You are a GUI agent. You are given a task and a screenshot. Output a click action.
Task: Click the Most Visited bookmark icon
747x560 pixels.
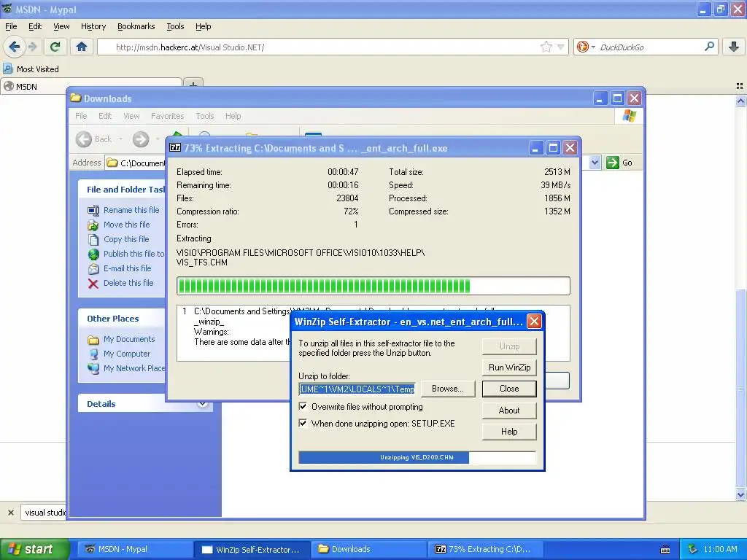(x=7, y=69)
